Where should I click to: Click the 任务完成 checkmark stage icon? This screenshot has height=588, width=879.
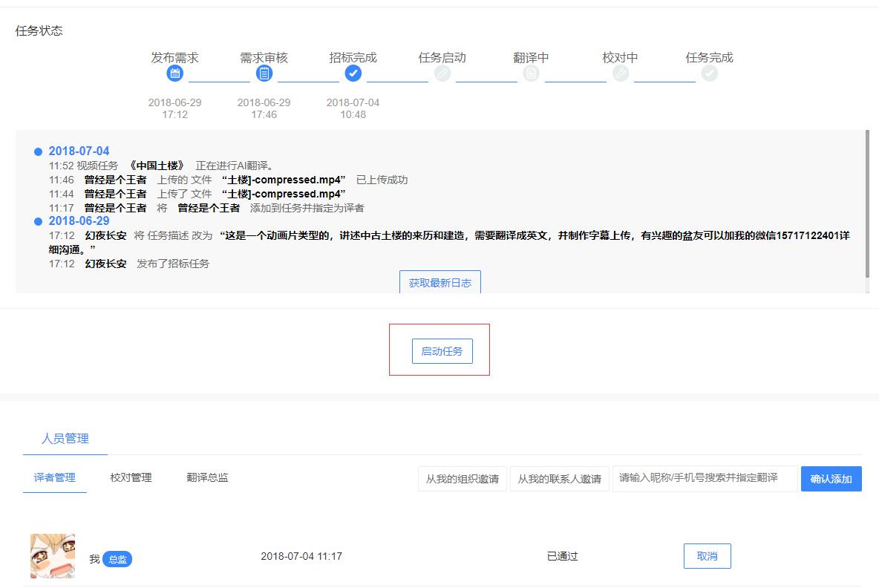pos(709,73)
